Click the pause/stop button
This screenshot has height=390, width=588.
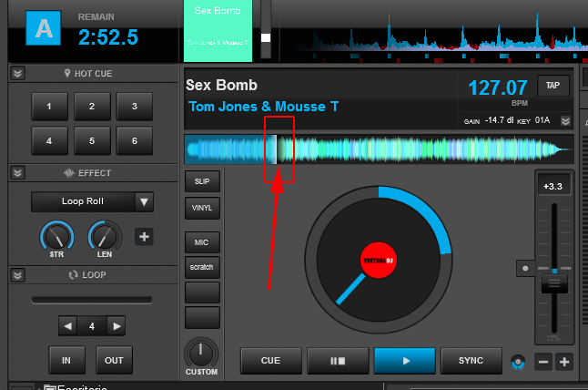coord(338,361)
